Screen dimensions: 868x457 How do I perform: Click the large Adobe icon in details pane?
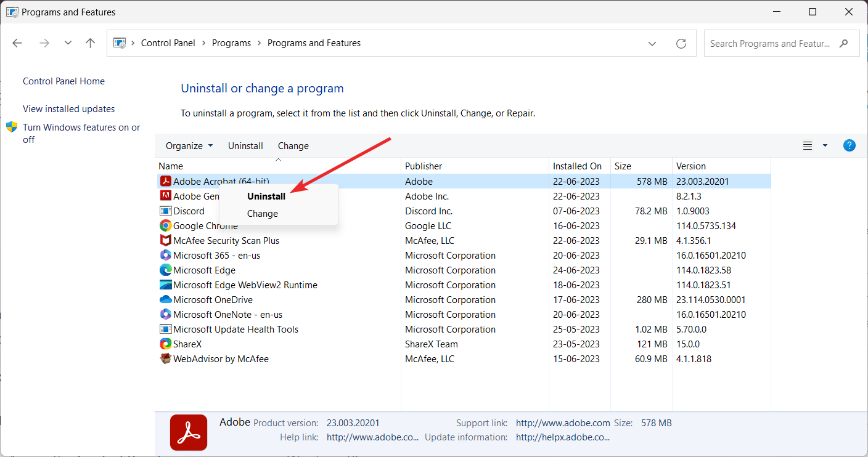pos(189,432)
